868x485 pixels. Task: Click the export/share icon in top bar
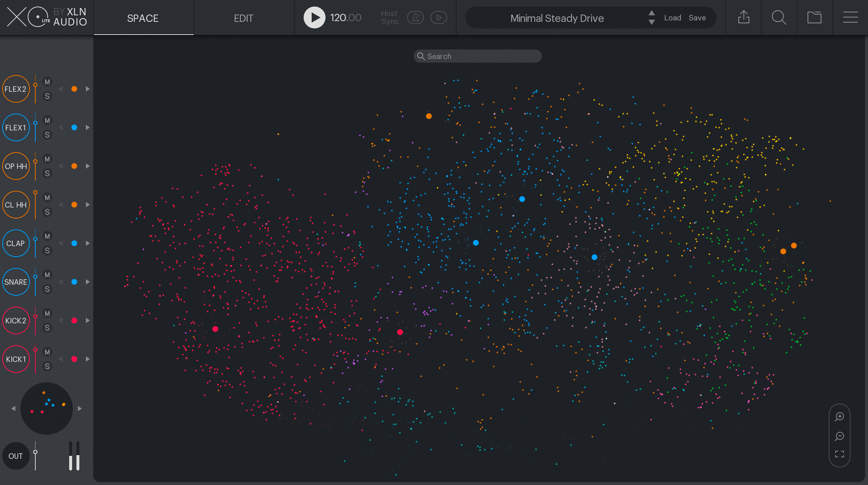pyautogui.click(x=743, y=17)
